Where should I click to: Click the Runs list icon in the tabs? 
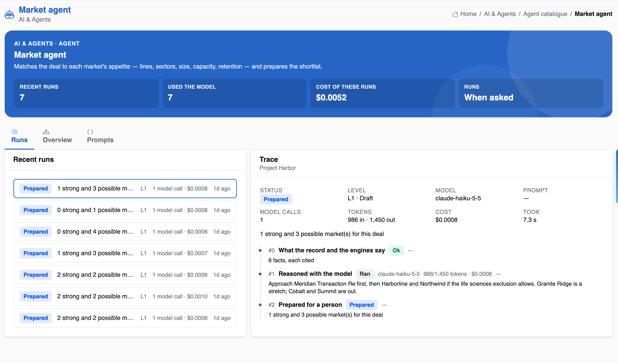pyautogui.click(x=15, y=132)
